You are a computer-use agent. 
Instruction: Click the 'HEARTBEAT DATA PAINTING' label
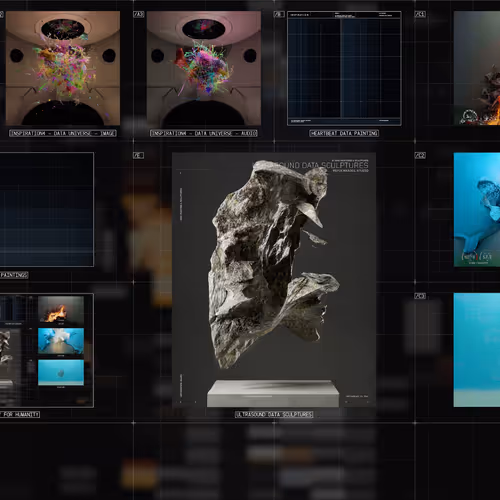(x=344, y=133)
